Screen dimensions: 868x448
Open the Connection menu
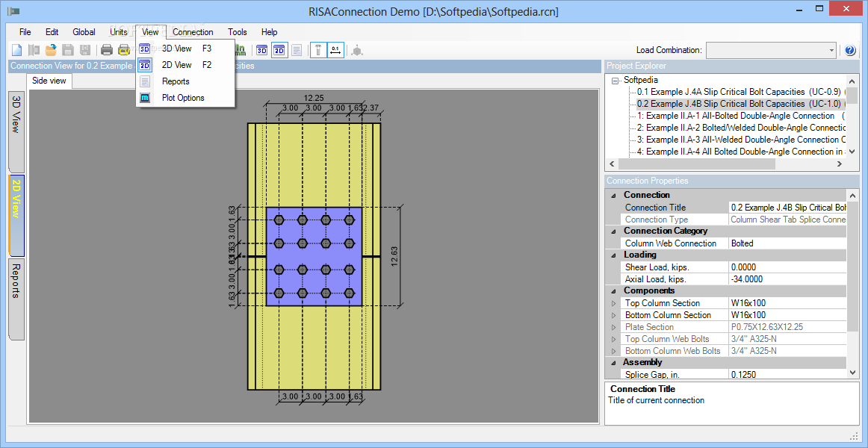click(193, 32)
